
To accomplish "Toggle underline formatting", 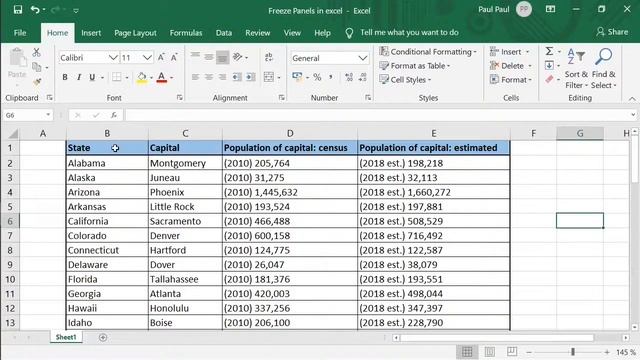I will click(x=92, y=77).
